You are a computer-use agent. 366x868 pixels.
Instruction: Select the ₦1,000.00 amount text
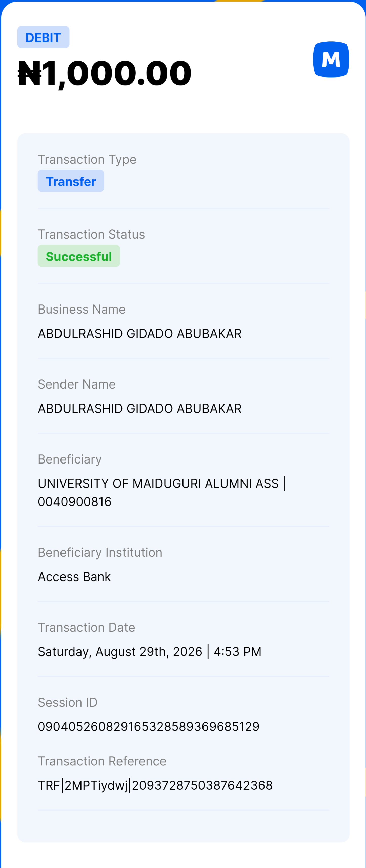click(105, 73)
